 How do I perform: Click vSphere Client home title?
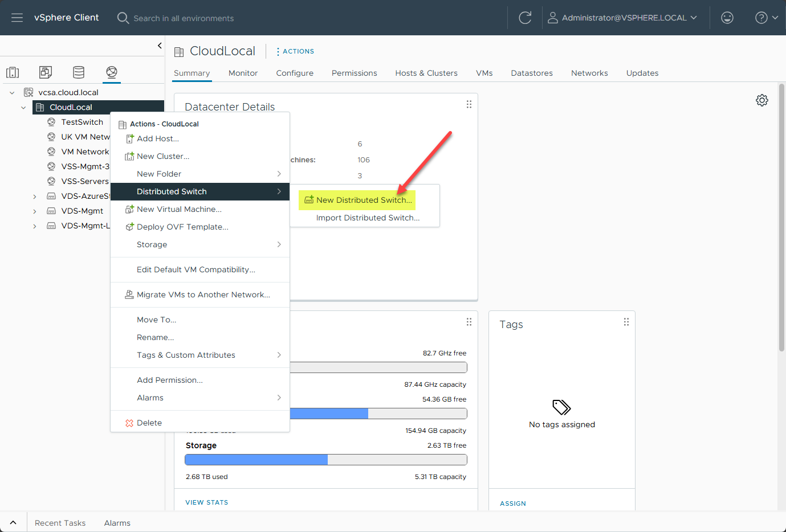click(x=66, y=18)
